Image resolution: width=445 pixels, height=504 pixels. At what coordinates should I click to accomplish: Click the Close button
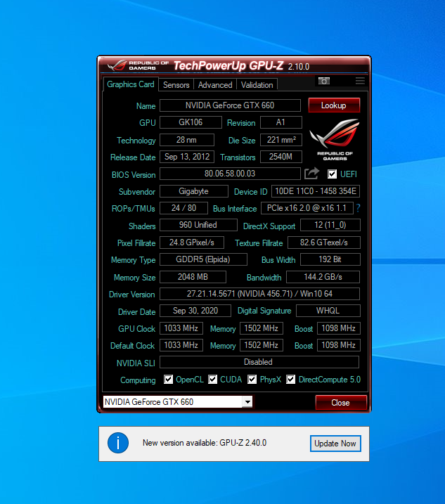[341, 403]
